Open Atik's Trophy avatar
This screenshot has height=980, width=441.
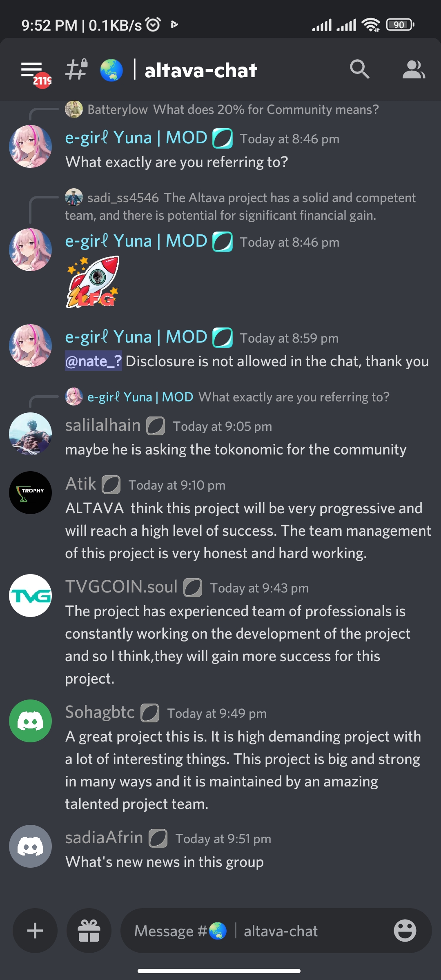[x=31, y=492]
